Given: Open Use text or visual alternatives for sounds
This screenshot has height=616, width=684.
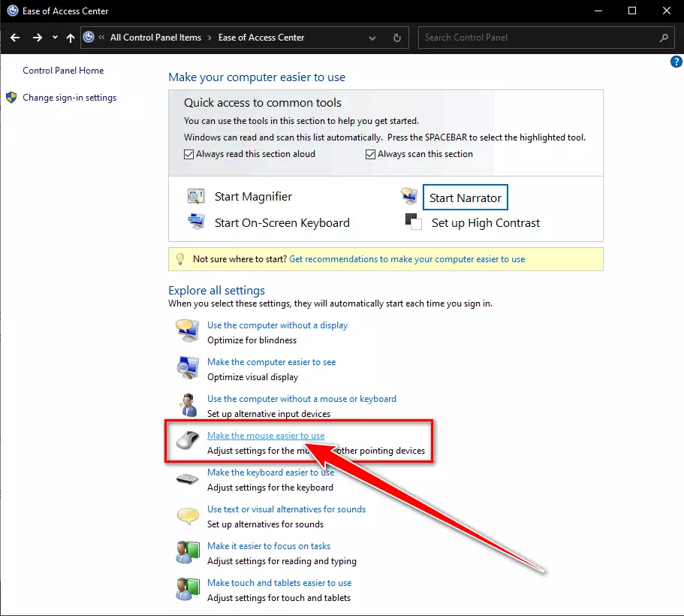Looking at the screenshot, I should pos(286,509).
